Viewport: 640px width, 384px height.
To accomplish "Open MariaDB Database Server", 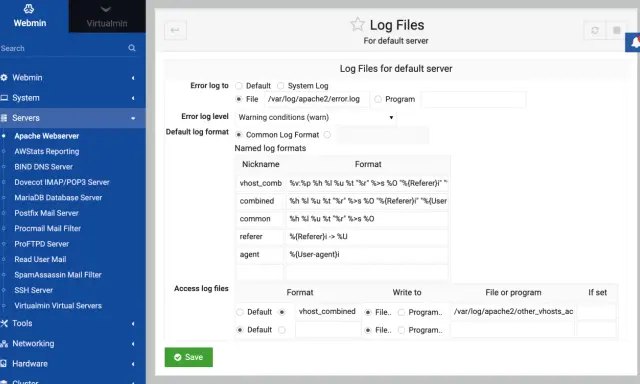I will 58,198.
